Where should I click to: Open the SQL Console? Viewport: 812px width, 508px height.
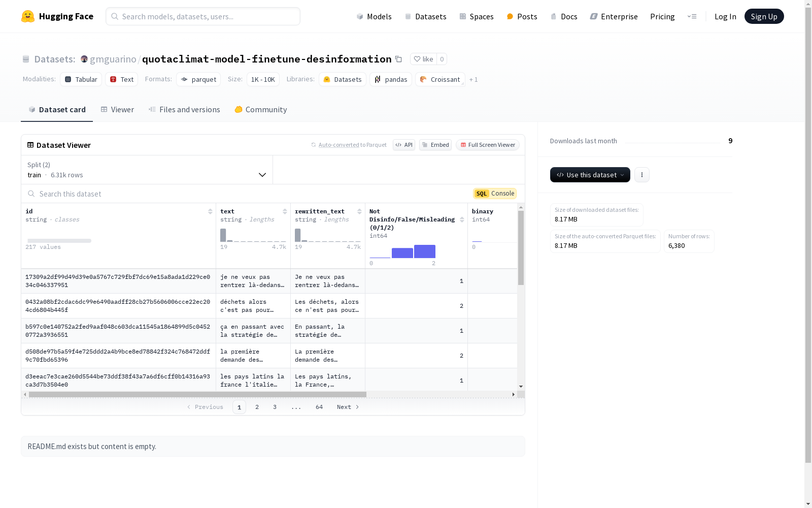495,194
